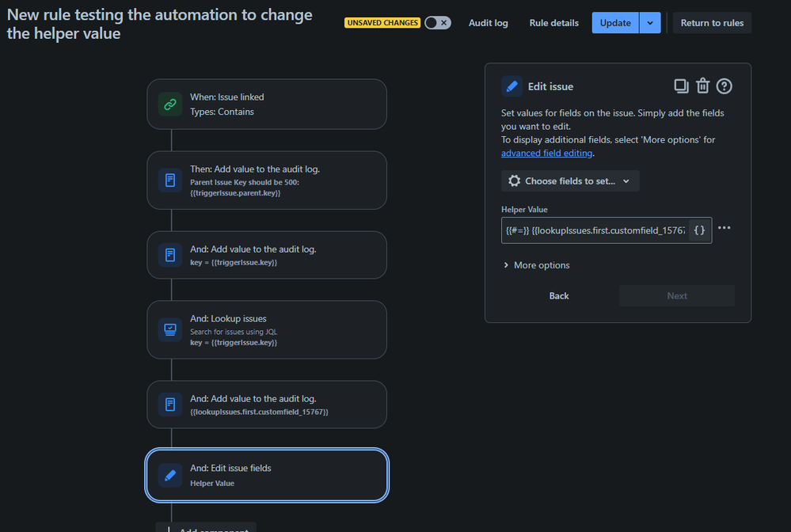The height and width of the screenshot is (532, 791).
Task: Click the Next button
Action: pos(677,296)
